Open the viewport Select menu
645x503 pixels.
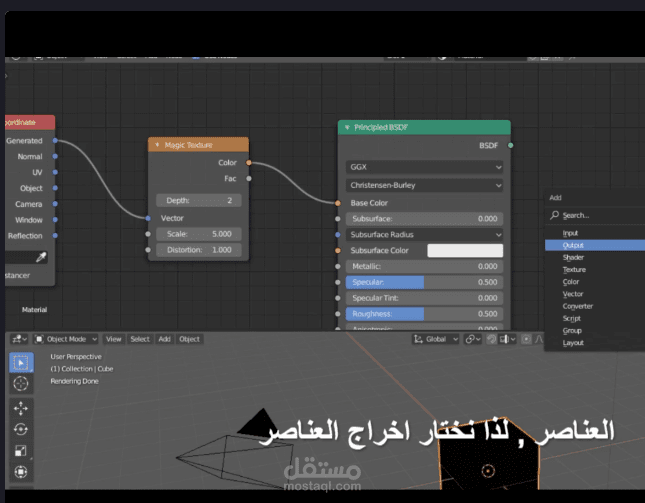(x=140, y=339)
